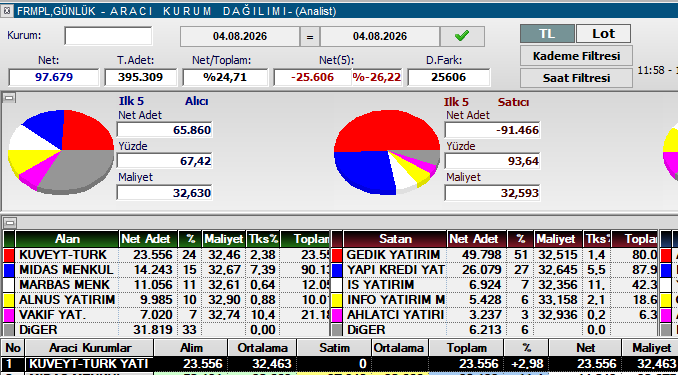Click Net(5) value -25.606
The height and width of the screenshot is (375, 678).
click(x=313, y=77)
